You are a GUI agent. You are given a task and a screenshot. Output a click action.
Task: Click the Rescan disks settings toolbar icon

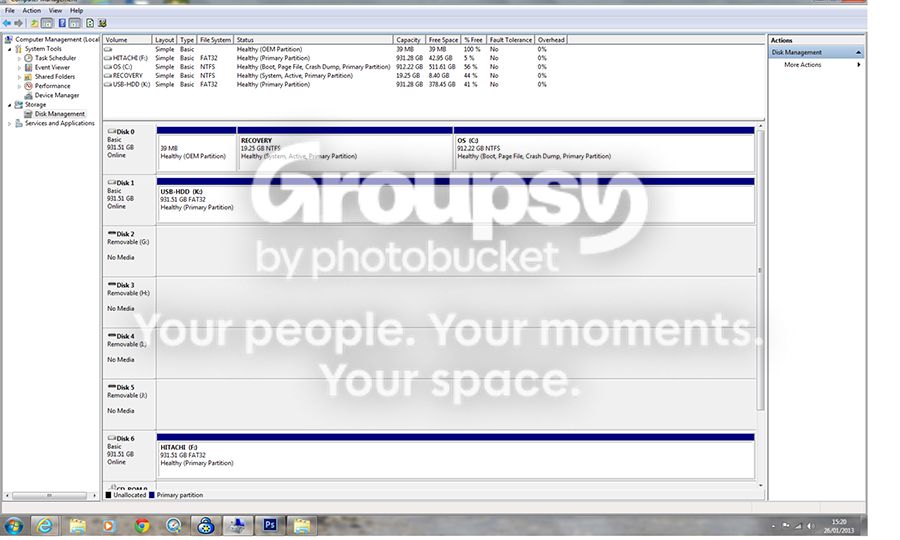(x=102, y=23)
